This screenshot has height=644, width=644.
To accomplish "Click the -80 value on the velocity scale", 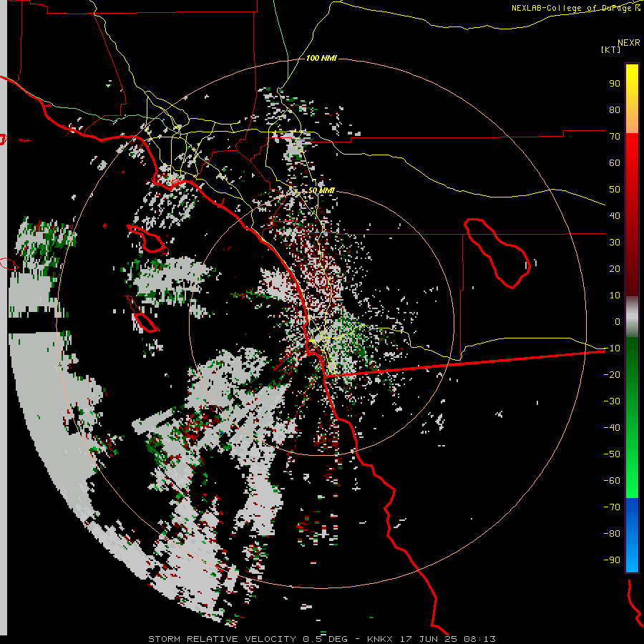I will pos(612,534).
